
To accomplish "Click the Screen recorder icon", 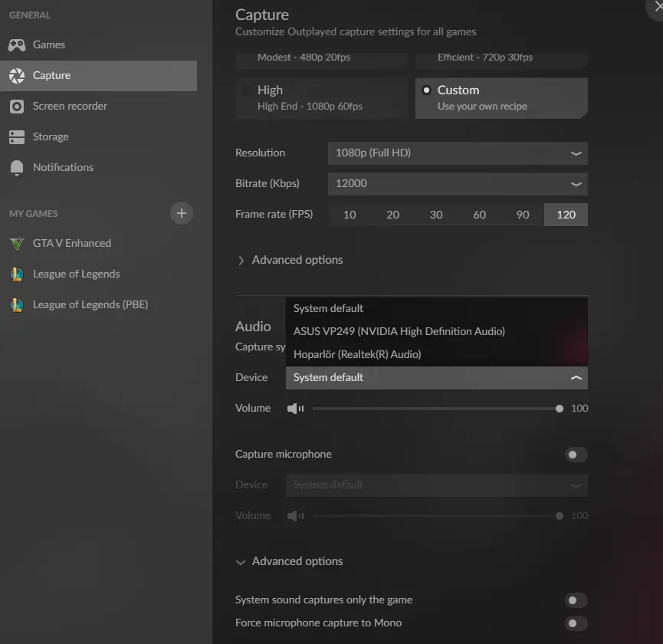I will (x=17, y=107).
